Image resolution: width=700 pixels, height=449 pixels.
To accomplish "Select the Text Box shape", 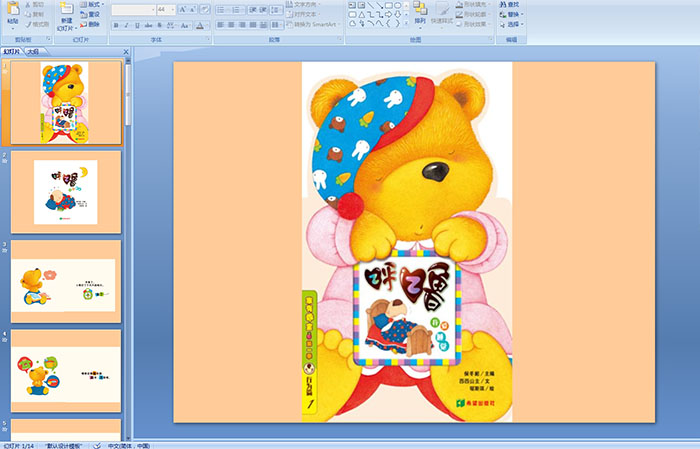I will pos(352,5).
